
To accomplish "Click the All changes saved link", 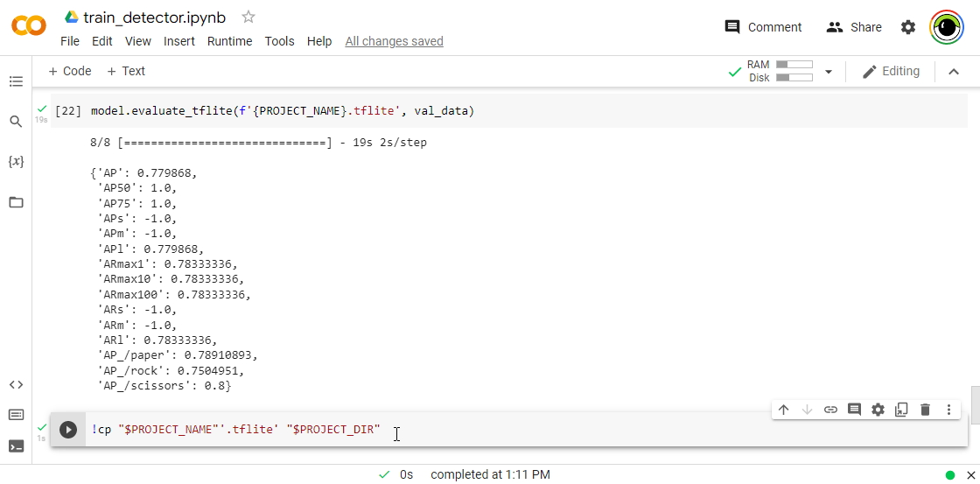I will coord(394,41).
